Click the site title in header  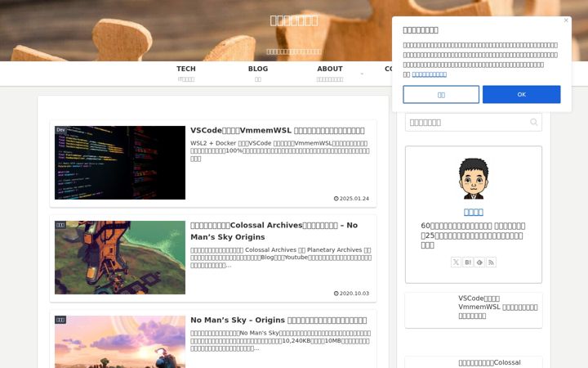tap(294, 20)
